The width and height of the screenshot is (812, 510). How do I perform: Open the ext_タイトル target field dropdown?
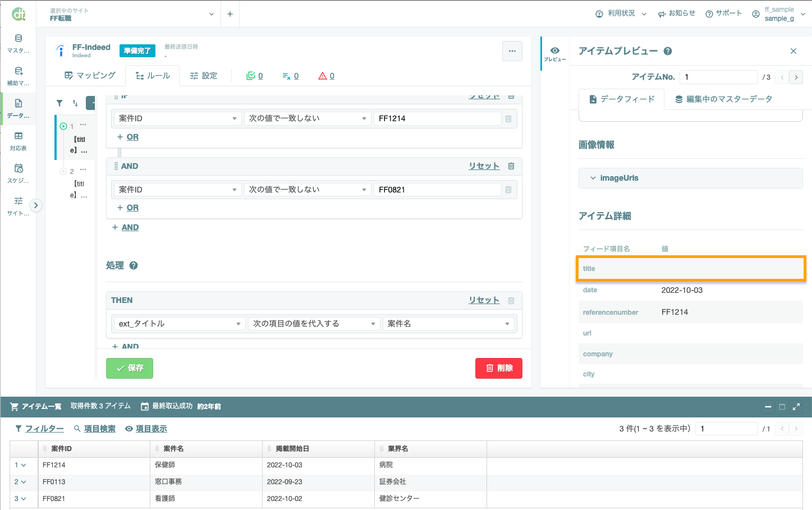tap(180, 324)
